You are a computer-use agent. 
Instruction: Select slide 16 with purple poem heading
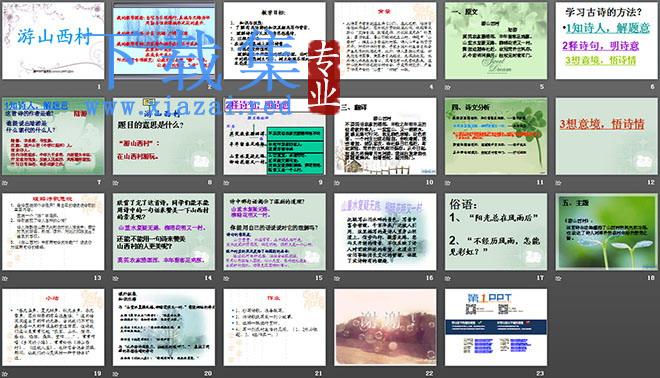(385, 232)
